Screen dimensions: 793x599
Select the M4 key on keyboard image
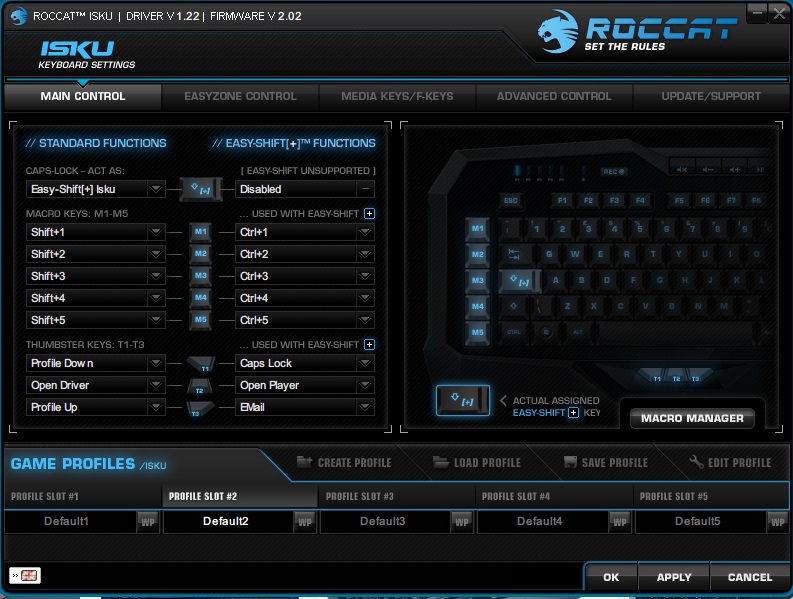point(477,308)
